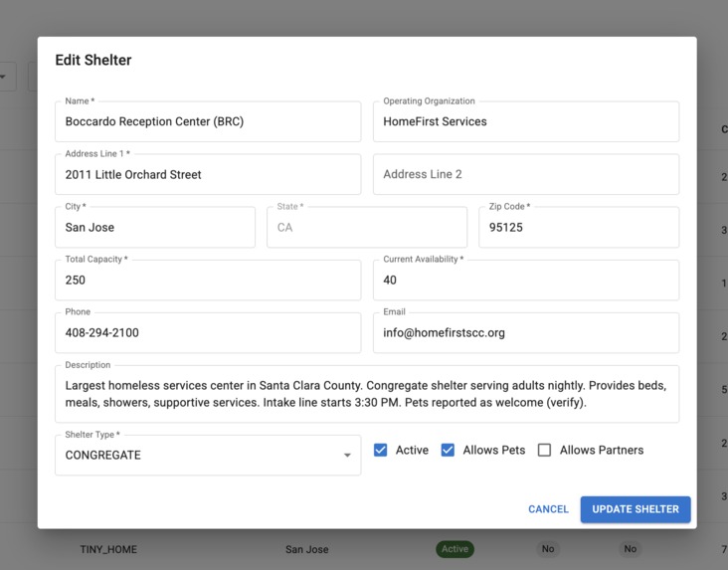Edit the Current Availability field showing 40
This screenshot has height=570, width=728.
(525, 281)
